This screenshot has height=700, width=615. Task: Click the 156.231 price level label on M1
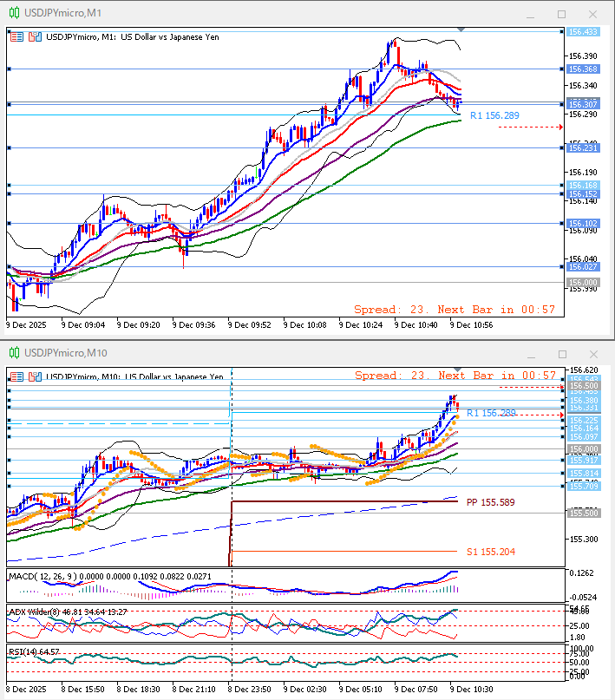click(x=582, y=147)
